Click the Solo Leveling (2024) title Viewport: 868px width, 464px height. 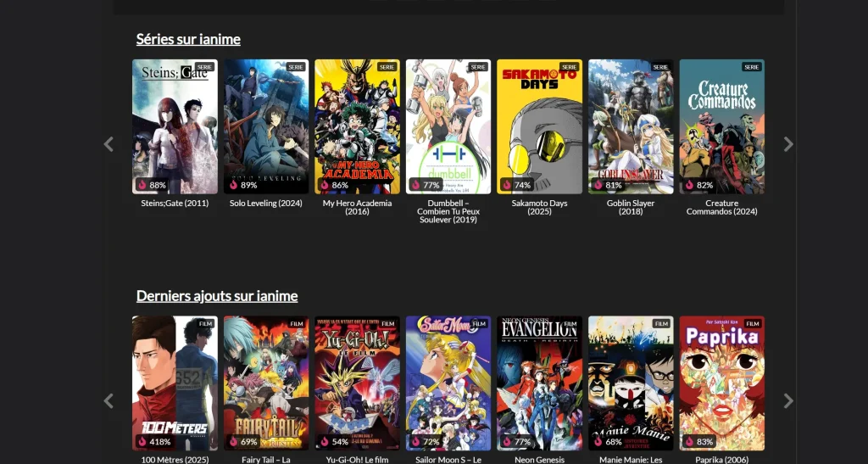click(x=266, y=204)
